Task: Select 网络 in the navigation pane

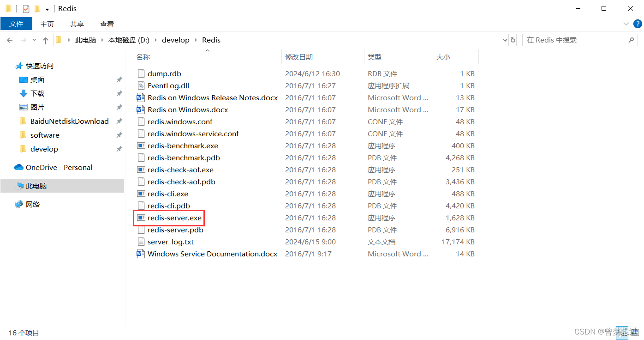Action: pyautogui.click(x=33, y=204)
